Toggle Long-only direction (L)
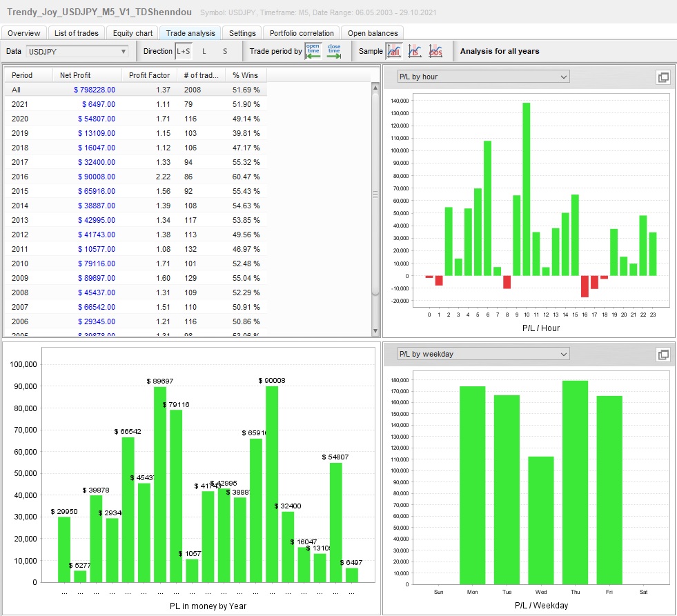Viewport: 677px width, 616px height. coord(204,51)
